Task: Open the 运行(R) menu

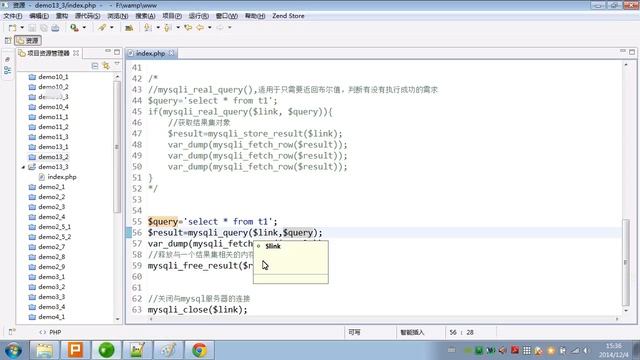Action: click(199, 16)
